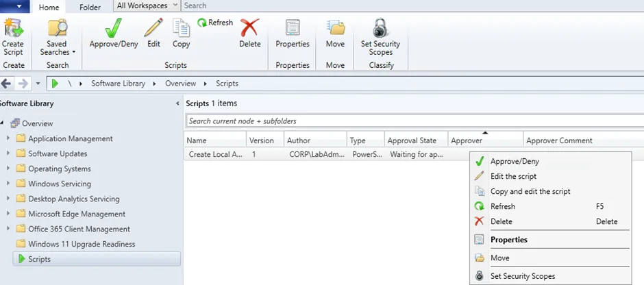Click the Overview node icon in tree
This screenshot has height=285, width=644.
click(15, 123)
